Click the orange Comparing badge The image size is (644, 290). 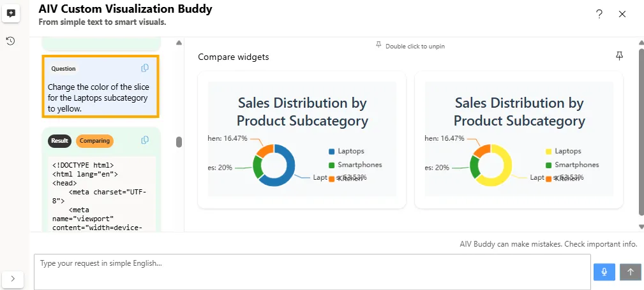(94, 141)
